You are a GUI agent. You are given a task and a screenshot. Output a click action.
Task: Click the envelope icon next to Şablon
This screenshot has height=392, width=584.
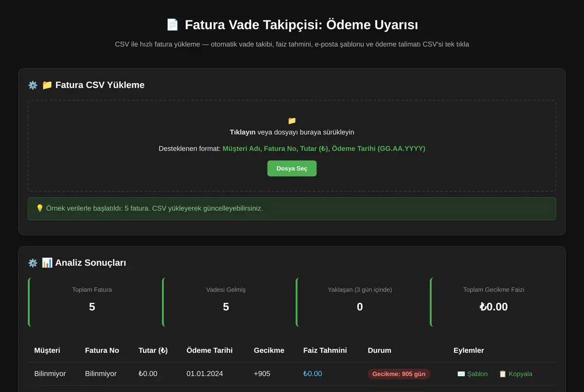coord(461,374)
